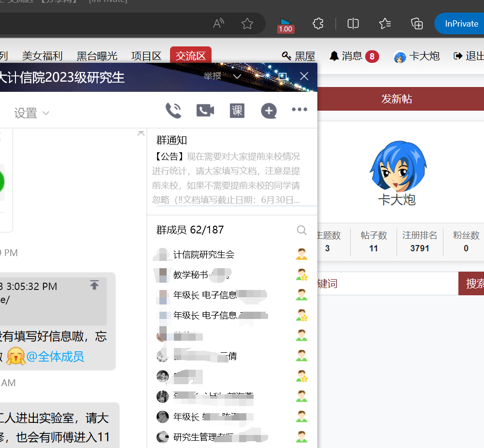The width and height of the screenshot is (484, 448).
Task: Switch to the 交流区 tab
Action: click(190, 56)
